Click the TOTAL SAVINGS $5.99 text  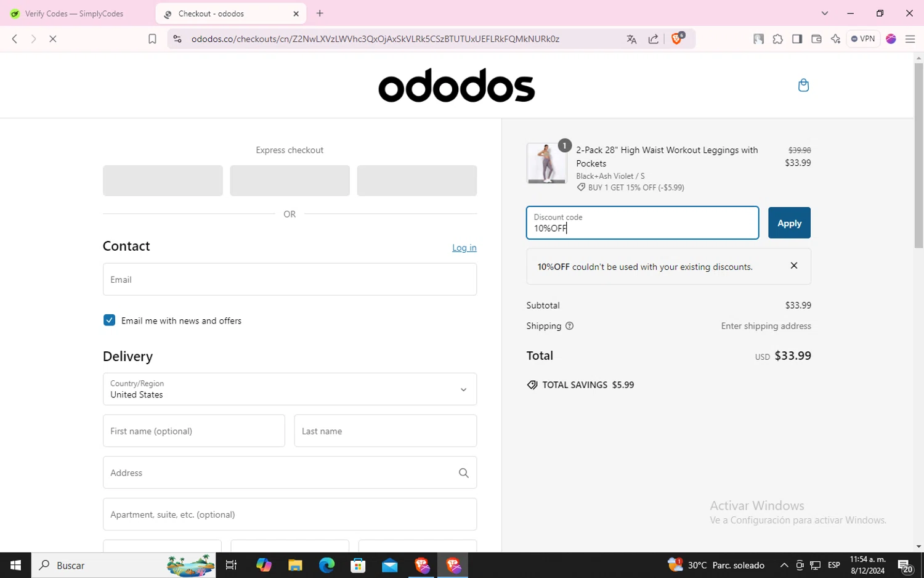coord(588,385)
